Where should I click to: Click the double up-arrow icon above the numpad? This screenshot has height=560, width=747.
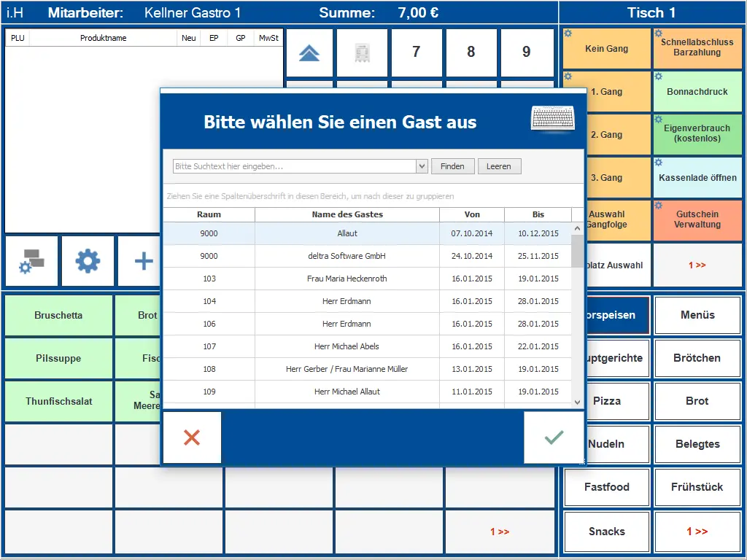pyautogui.click(x=309, y=52)
